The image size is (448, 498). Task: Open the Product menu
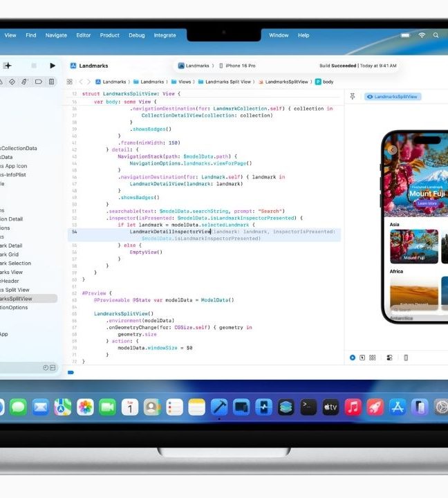pos(109,35)
